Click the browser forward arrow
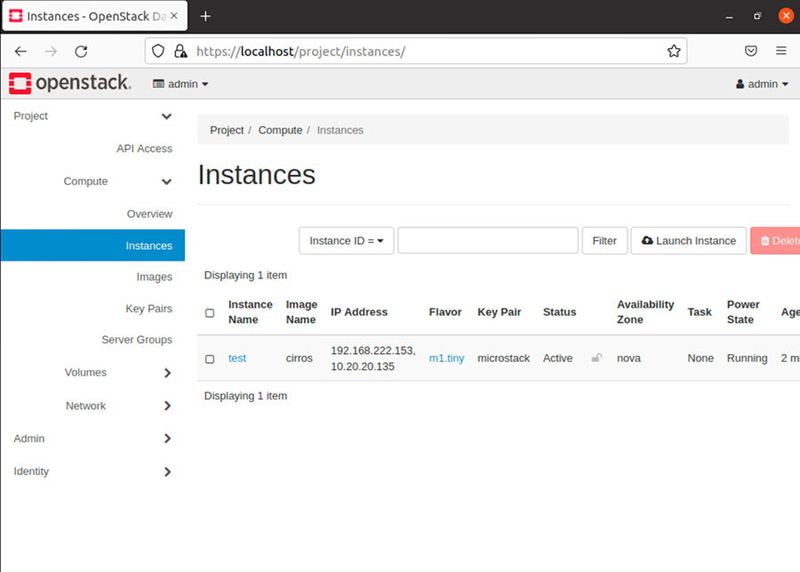The height and width of the screenshot is (572, 800). click(51, 51)
